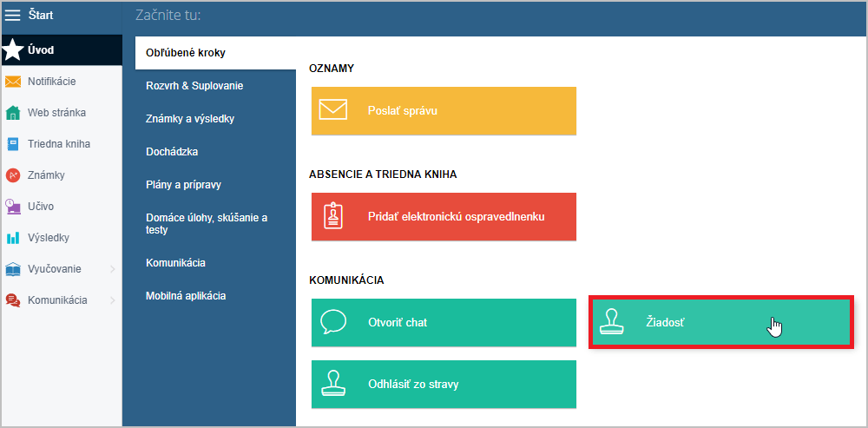The image size is (868, 428).
Task: Open the Rozvrh & Suplovanie section
Action: click(x=194, y=86)
